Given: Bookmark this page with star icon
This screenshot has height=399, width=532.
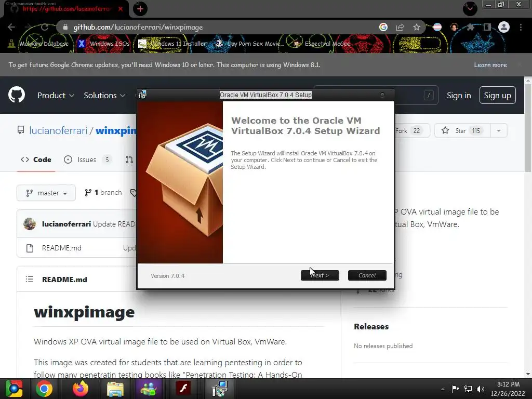Looking at the screenshot, I should pos(417,27).
